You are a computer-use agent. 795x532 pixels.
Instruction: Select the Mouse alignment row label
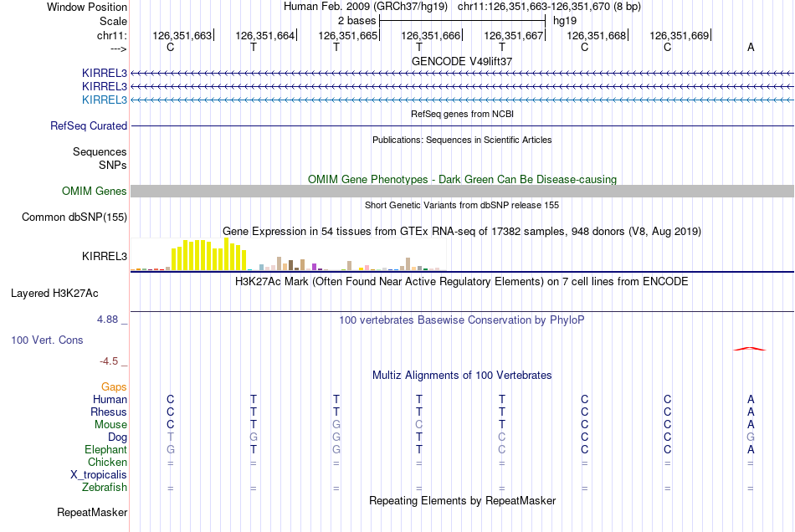pyautogui.click(x=110, y=425)
